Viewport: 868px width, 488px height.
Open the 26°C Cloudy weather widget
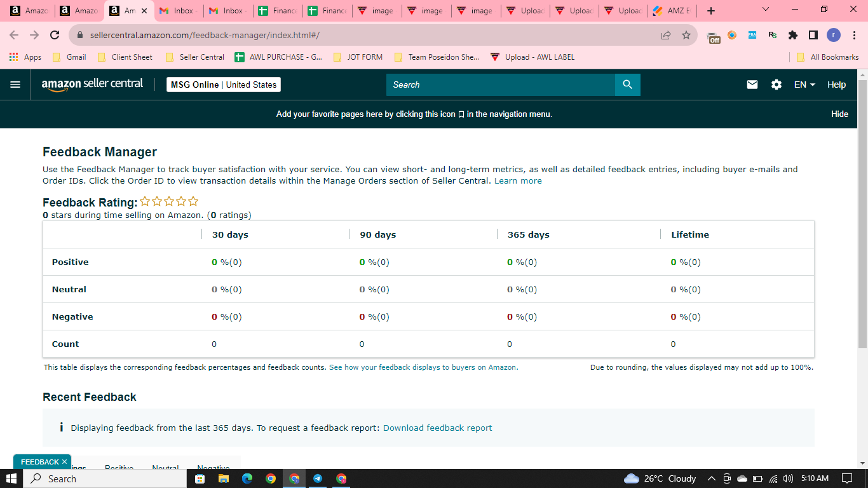point(660,478)
